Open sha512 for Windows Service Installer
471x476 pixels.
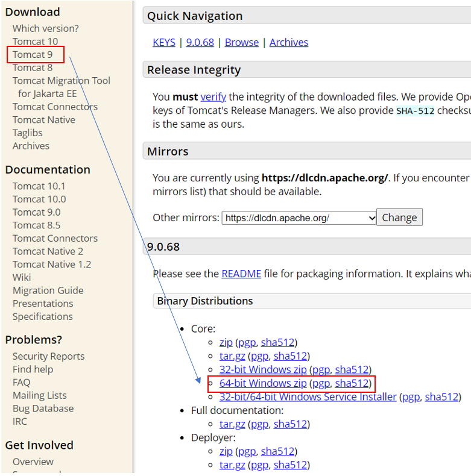click(441, 397)
